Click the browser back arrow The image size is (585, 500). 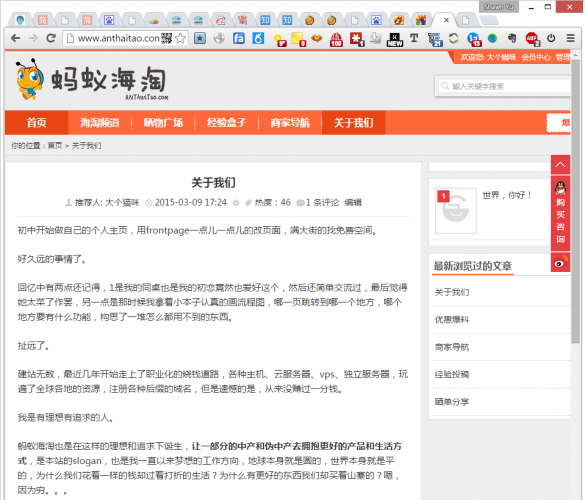(15, 38)
